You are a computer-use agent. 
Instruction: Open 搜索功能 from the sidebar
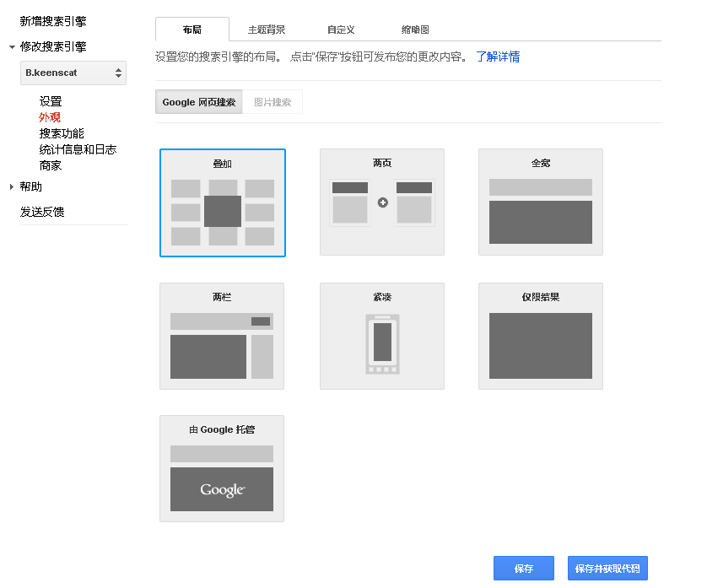pyautogui.click(x=60, y=133)
